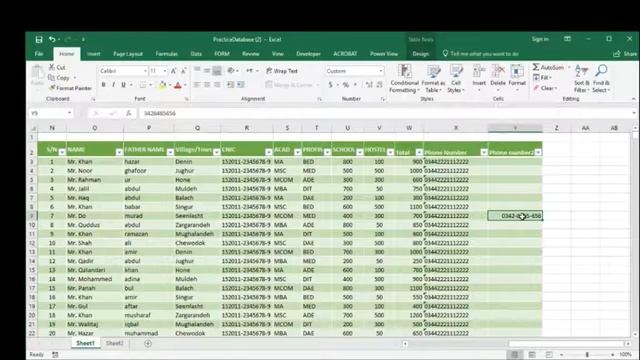Image resolution: width=640 pixels, height=360 pixels.
Task: Cut the selected cell
Action: click(57, 67)
